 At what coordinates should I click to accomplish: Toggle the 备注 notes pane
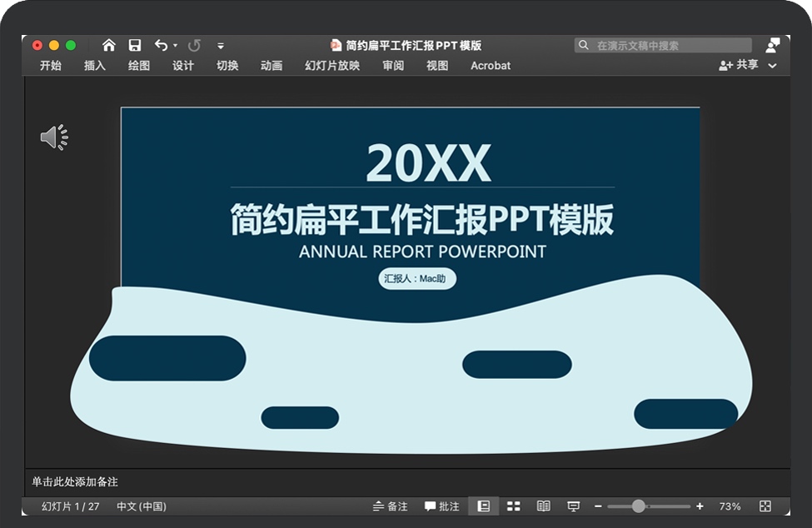[x=391, y=506]
